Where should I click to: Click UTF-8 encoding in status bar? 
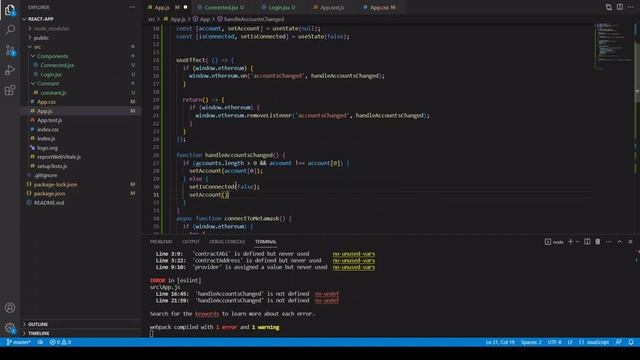(x=554, y=342)
